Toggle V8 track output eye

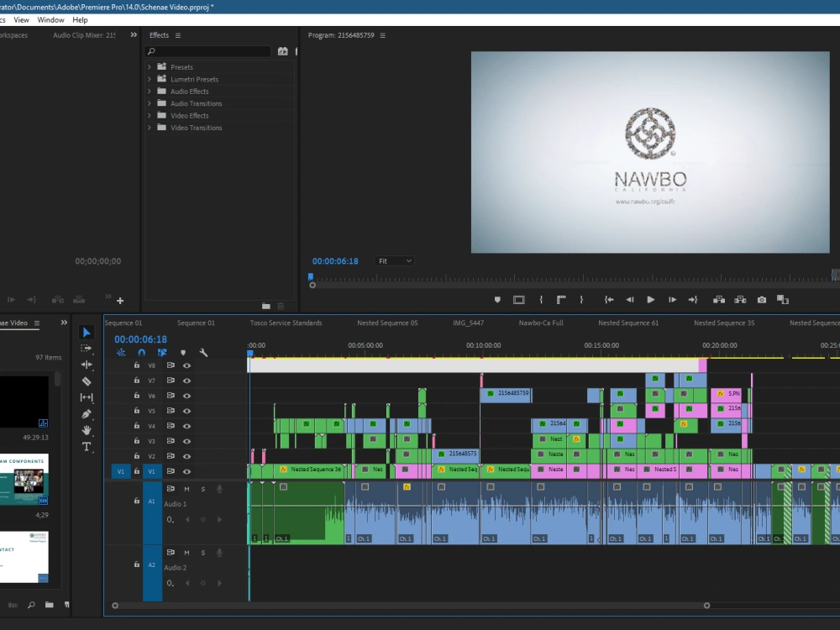(x=187, y=365)
